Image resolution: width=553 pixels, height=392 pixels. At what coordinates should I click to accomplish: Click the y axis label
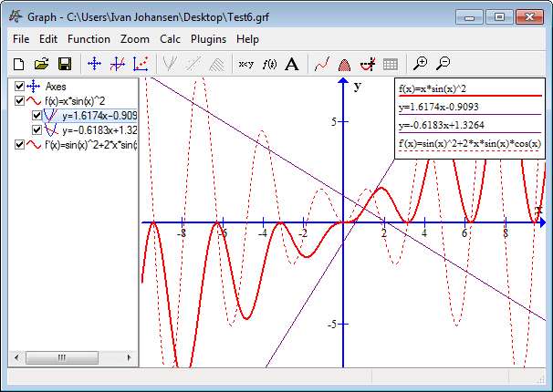tap(358, 86)
